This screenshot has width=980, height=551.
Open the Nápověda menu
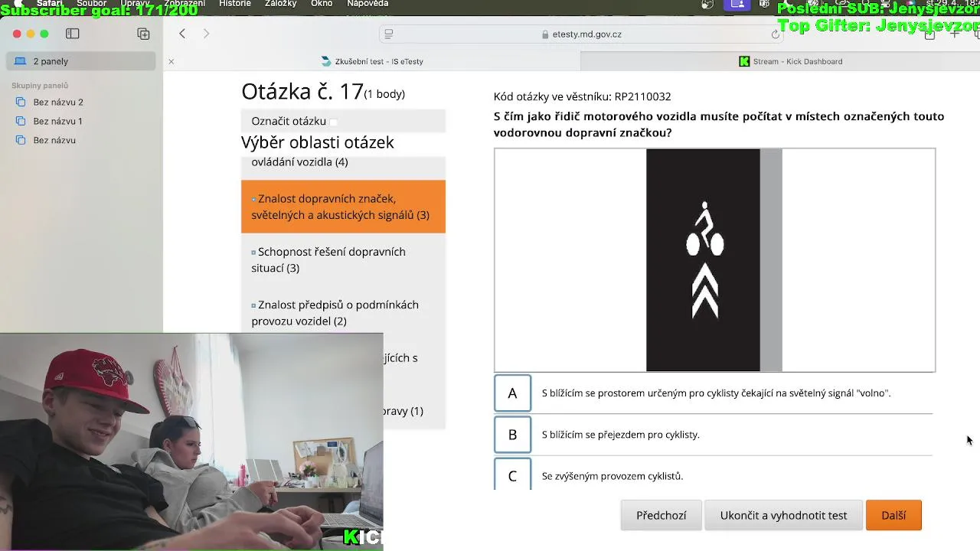(367, 4)
